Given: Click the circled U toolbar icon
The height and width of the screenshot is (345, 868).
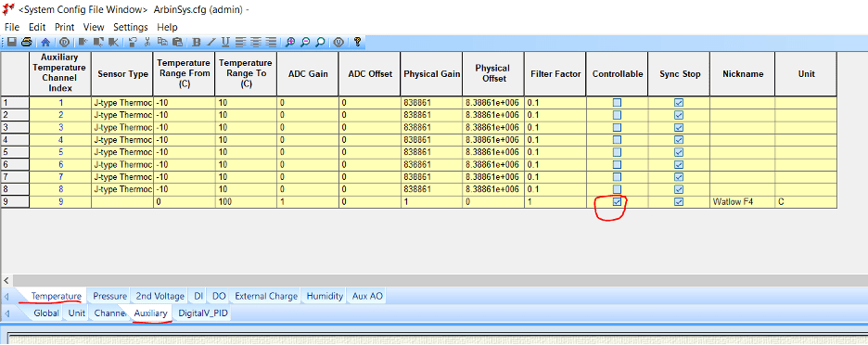Looking at the screenshot, I should click(338, 42).
